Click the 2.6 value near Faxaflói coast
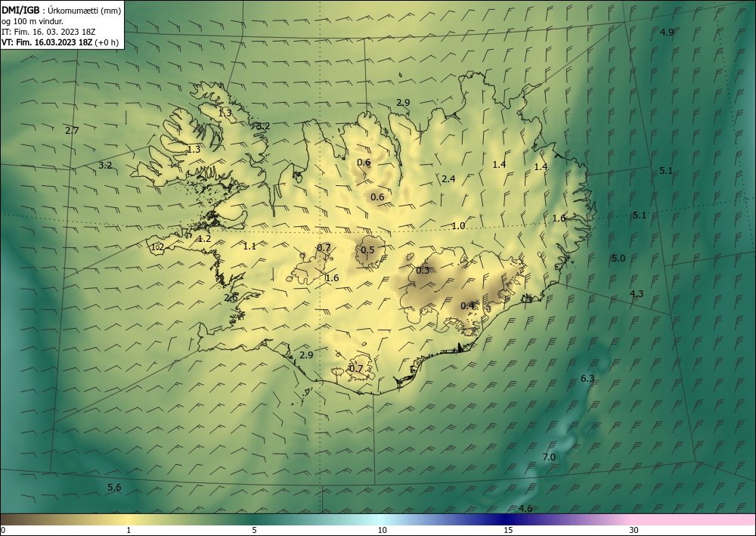 coord(231,298)
